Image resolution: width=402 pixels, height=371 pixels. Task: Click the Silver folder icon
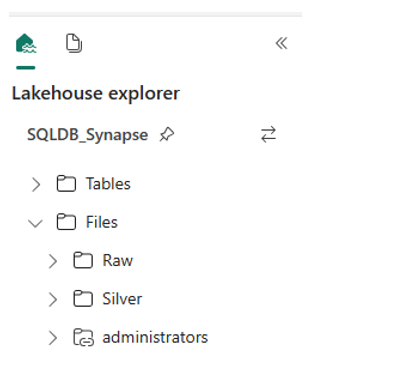point(83,299)
